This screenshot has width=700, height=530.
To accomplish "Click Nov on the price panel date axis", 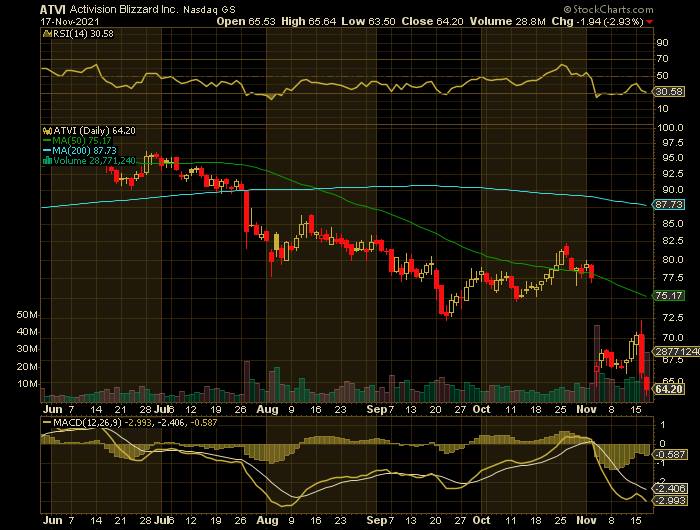I will click(x=586, y=409).
